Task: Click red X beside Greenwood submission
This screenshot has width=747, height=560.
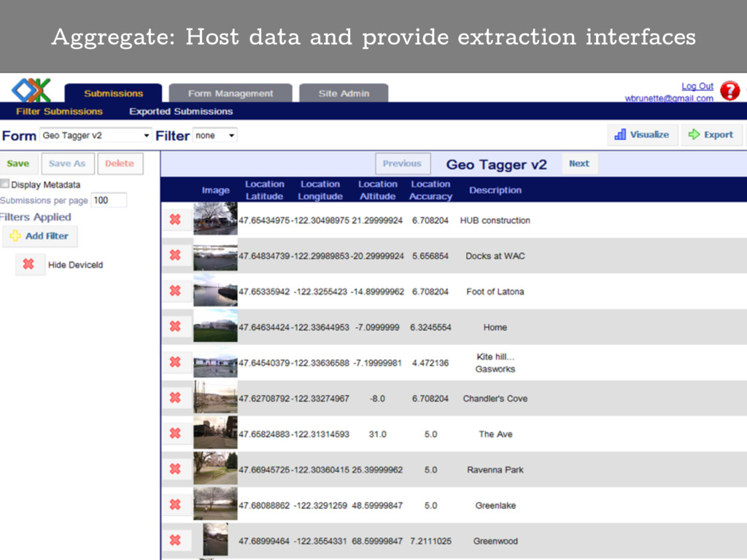Action: (x=175, y=540)
